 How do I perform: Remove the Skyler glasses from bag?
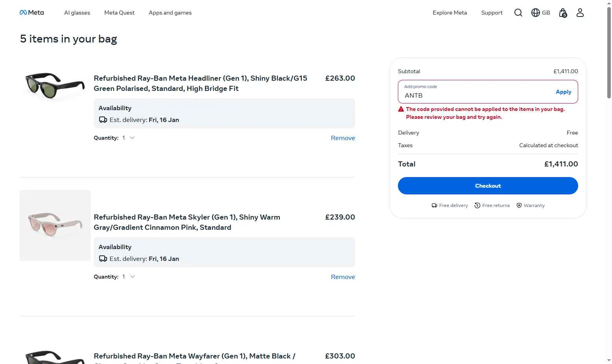pos(343,277)
